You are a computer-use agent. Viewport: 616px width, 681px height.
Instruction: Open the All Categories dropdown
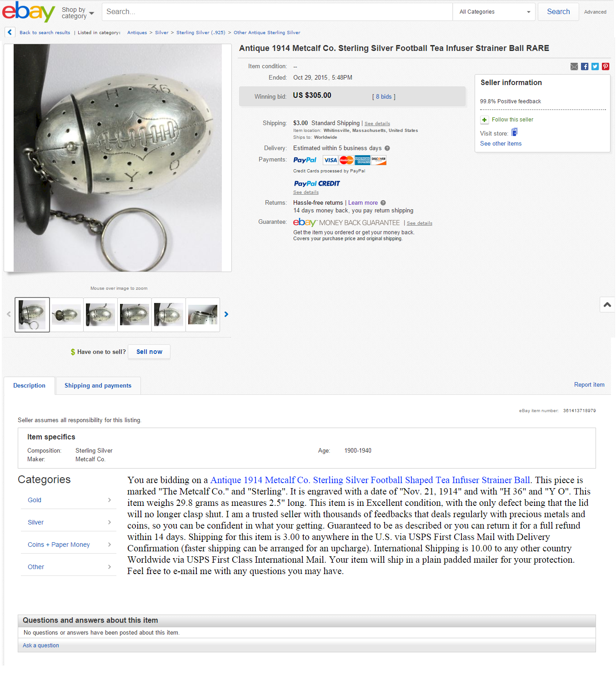click(495, 12)
